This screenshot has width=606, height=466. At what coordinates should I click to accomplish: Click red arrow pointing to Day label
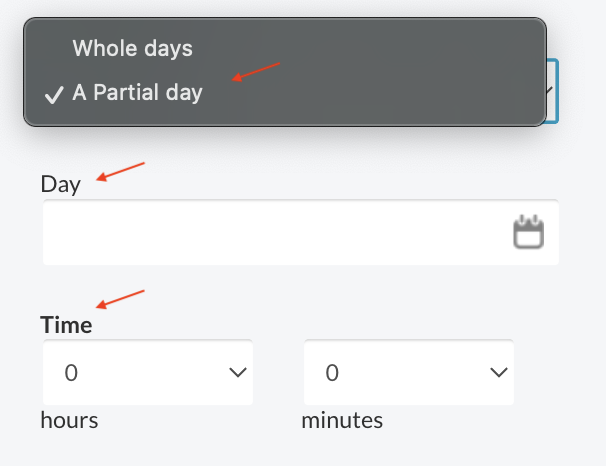pos(121,171)
